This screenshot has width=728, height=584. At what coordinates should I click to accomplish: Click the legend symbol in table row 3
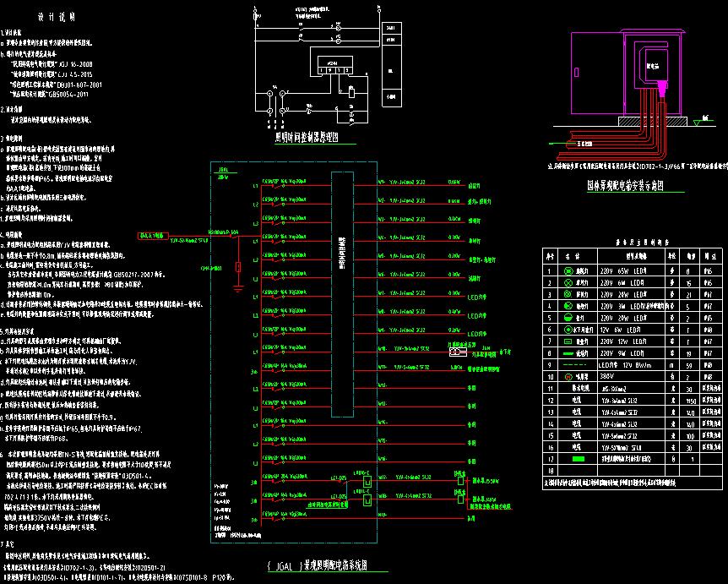[568, 294]
